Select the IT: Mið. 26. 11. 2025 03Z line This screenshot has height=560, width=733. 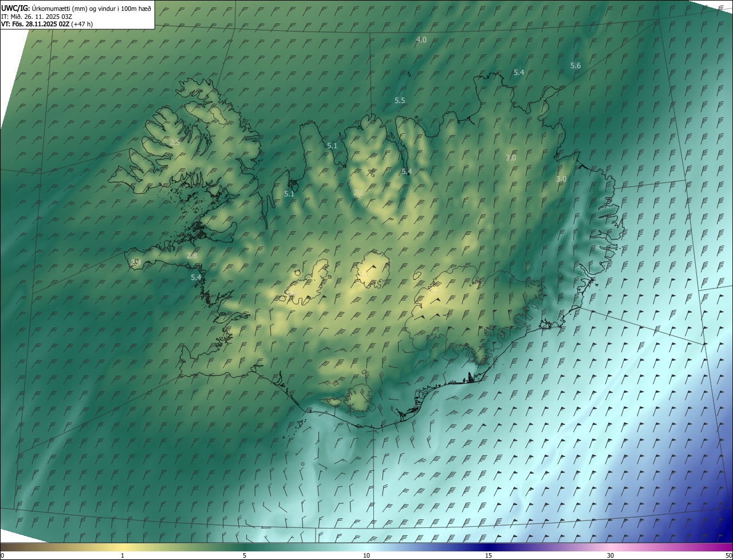[36, 16]
